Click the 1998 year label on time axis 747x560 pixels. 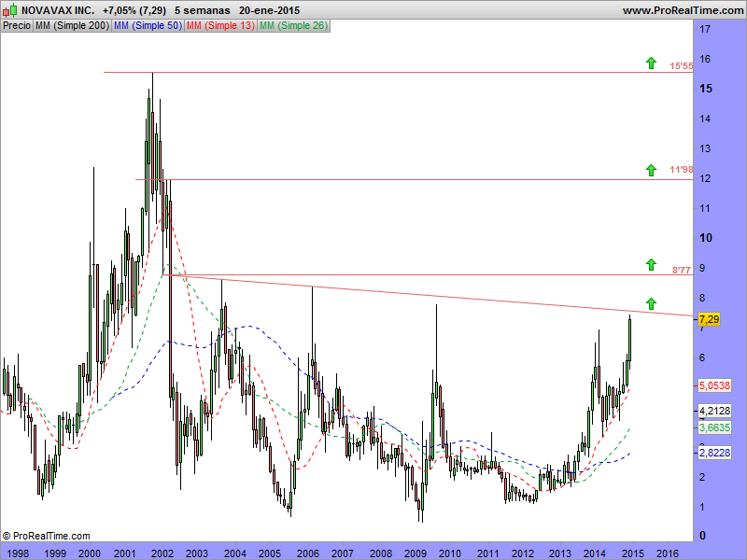point(18,553)
